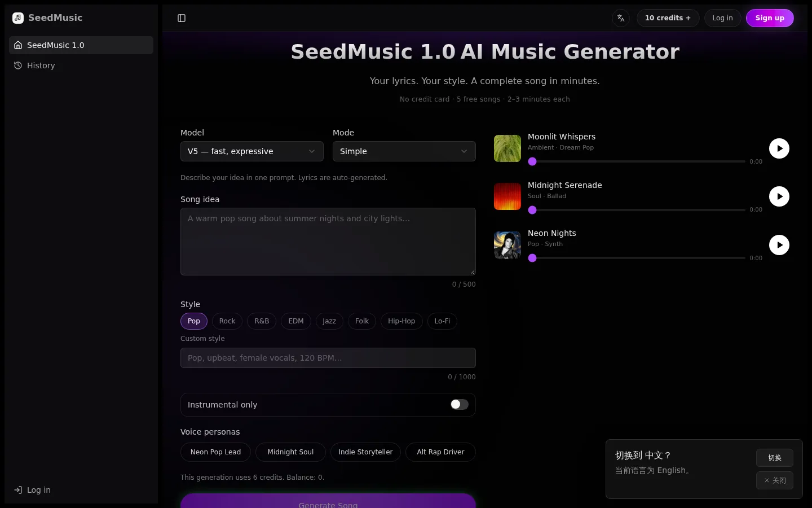Click the Midnight Serenade cover thumbnail
812x508 pixels.
pyautogui.click(x=507, y=196)
